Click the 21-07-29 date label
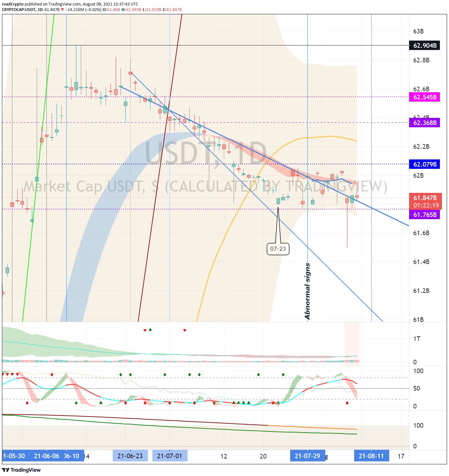This screenshot has height=476, width=449. click(x=307, y=456)
